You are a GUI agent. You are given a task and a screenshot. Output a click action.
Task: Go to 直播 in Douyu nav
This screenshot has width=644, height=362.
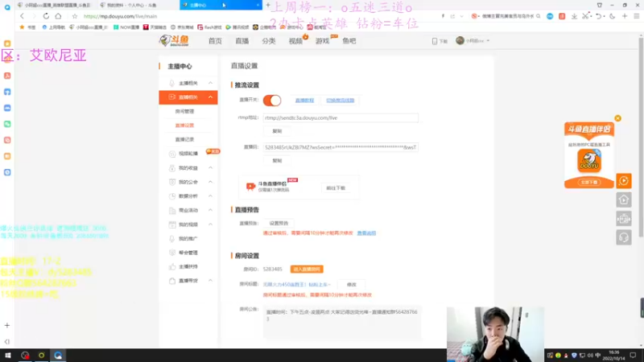[242, 41]
